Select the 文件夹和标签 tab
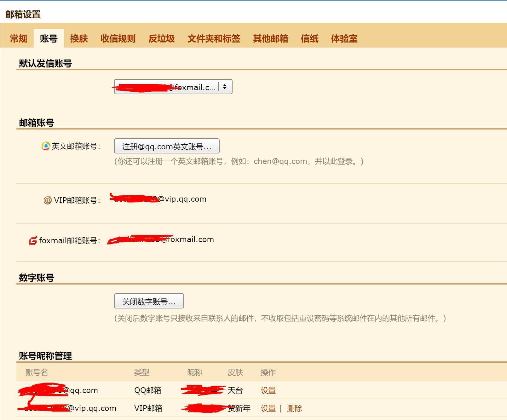The width and height of the screenshot is (507, 420). pyautogui.click(x=214, y=38)
